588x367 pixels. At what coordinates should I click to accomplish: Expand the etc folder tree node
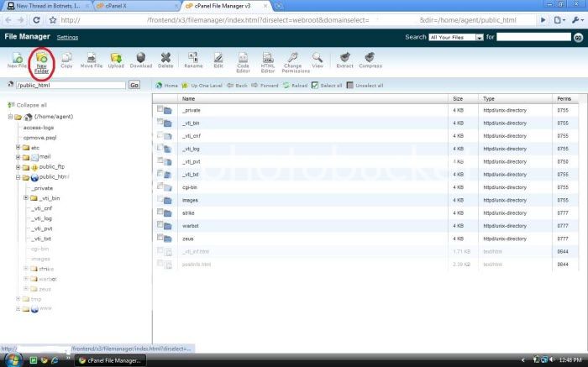pyautogui.click(x=18, y=147)
